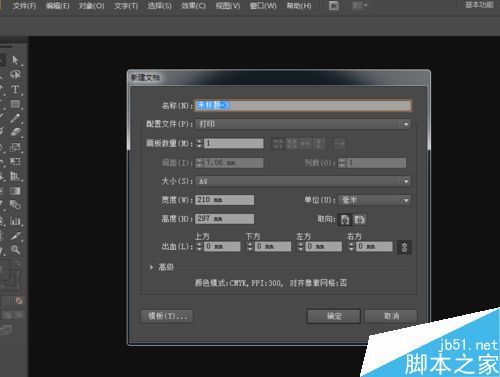Image resolution: width=500 pixels, height=377 pixels.
Task: Click the Grid by Column artboard layout icon
Action: coord(292,144)
